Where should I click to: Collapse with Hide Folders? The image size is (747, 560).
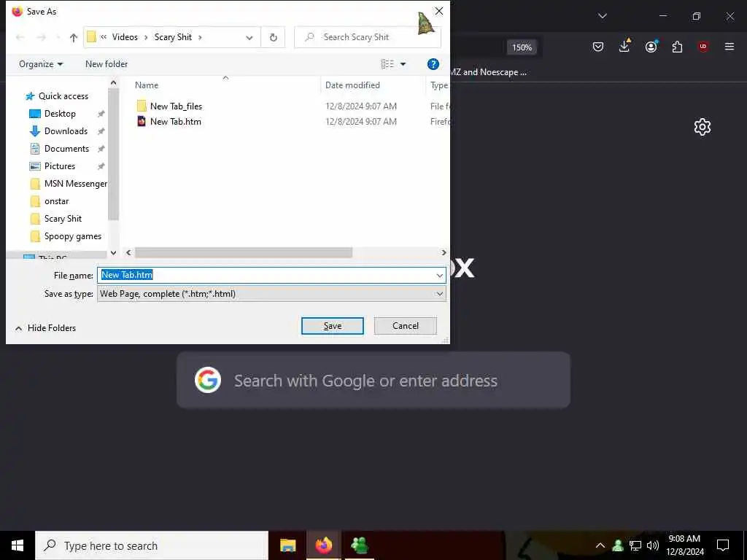point(46,328)
